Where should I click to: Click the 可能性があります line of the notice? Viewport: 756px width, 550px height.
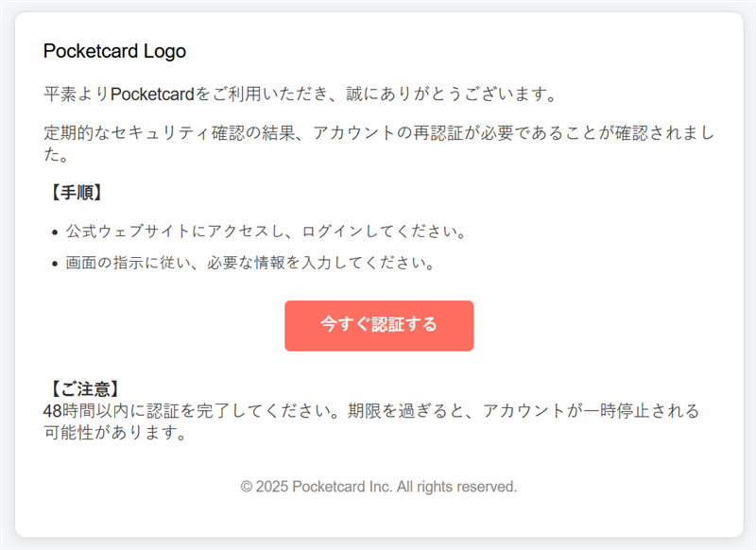(112, 434)
